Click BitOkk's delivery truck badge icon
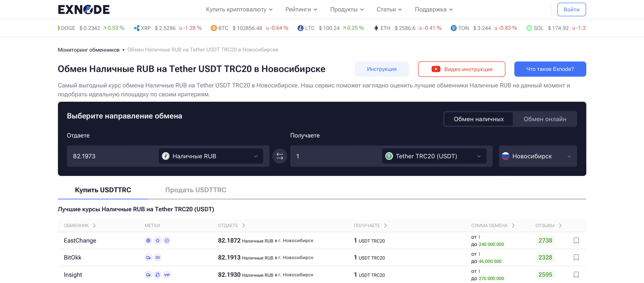 (x=148, y=258)
